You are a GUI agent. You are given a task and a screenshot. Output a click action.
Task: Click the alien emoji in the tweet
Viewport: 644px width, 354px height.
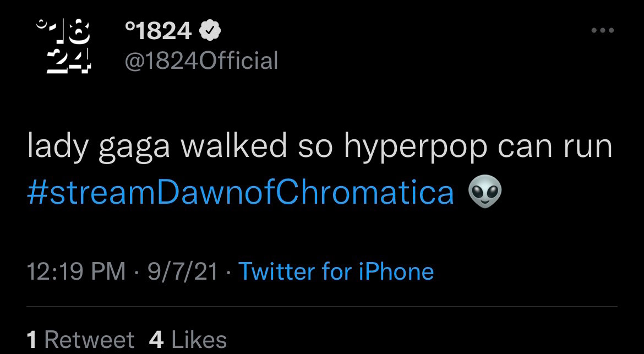(484, 193)
